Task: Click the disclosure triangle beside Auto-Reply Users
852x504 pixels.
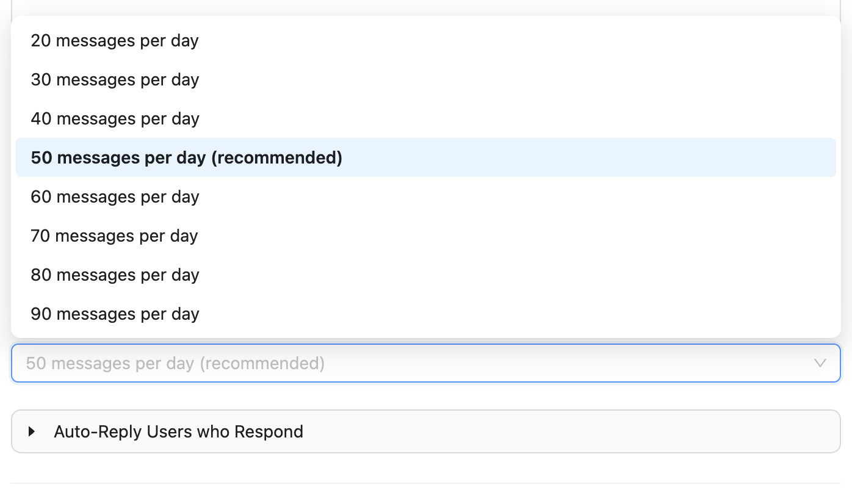Action: pos(31,431)
